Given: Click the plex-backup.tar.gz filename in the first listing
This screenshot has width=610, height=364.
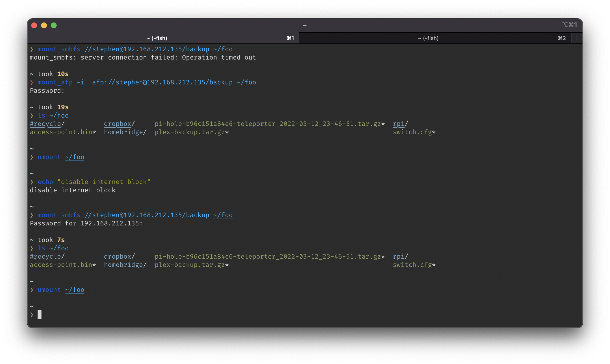Looking at the screenshot, I should pos(190,132).
